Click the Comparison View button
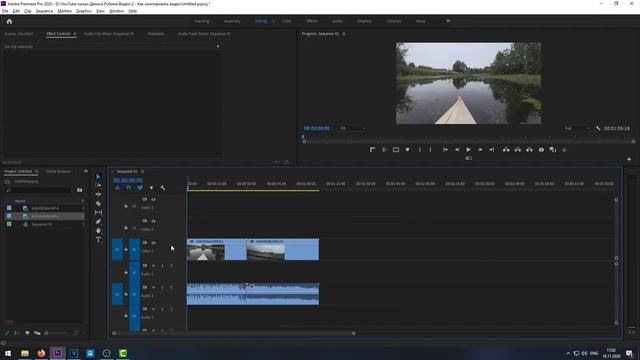Viewport: 640px width, 360px height. [553, 150]
